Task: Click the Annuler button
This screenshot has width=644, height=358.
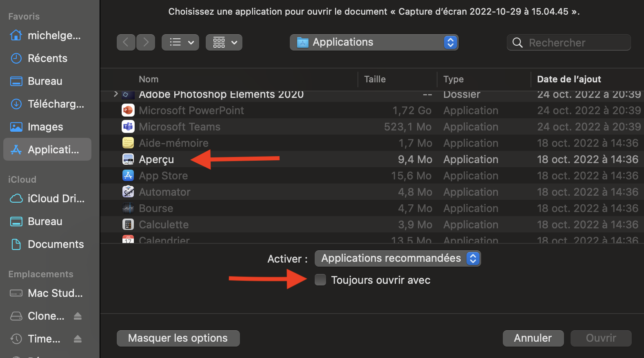Action: click(533, 338)
